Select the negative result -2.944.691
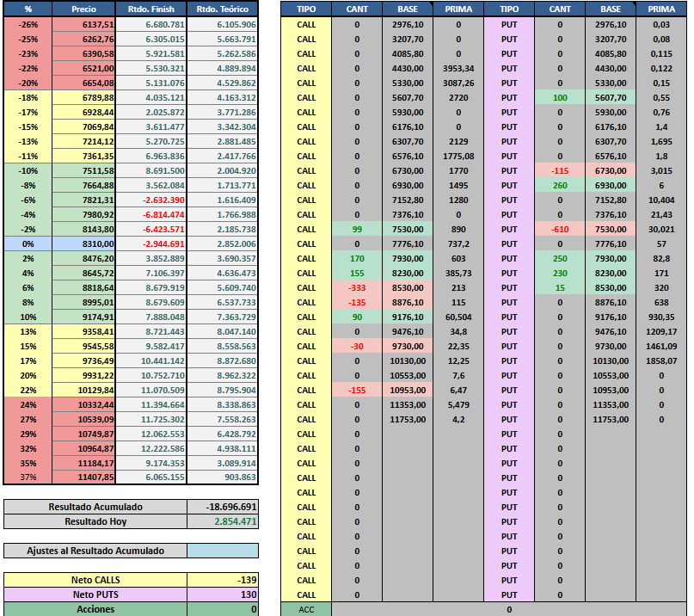The height and width of the screenshot is (616, 694). 151,244
